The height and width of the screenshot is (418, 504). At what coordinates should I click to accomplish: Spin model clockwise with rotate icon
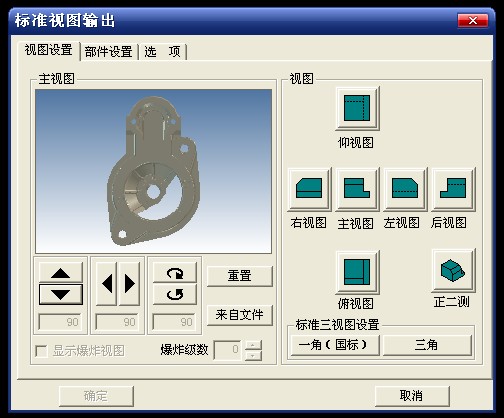[x=175, y=273]
